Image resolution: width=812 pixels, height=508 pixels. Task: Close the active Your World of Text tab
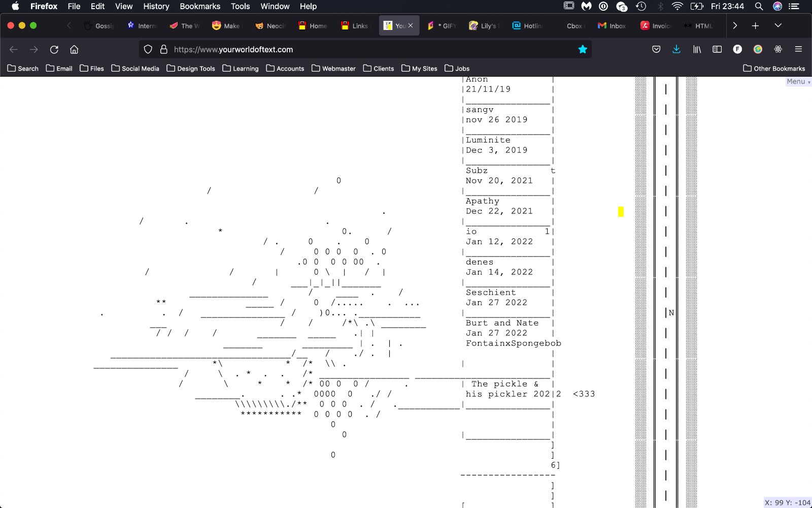tap(411, 25)
